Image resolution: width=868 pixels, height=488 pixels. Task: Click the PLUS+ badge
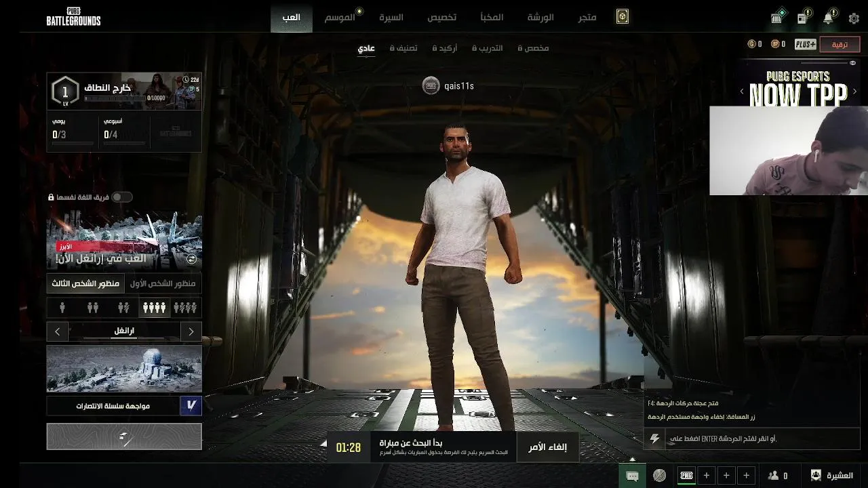pos(805,44)
